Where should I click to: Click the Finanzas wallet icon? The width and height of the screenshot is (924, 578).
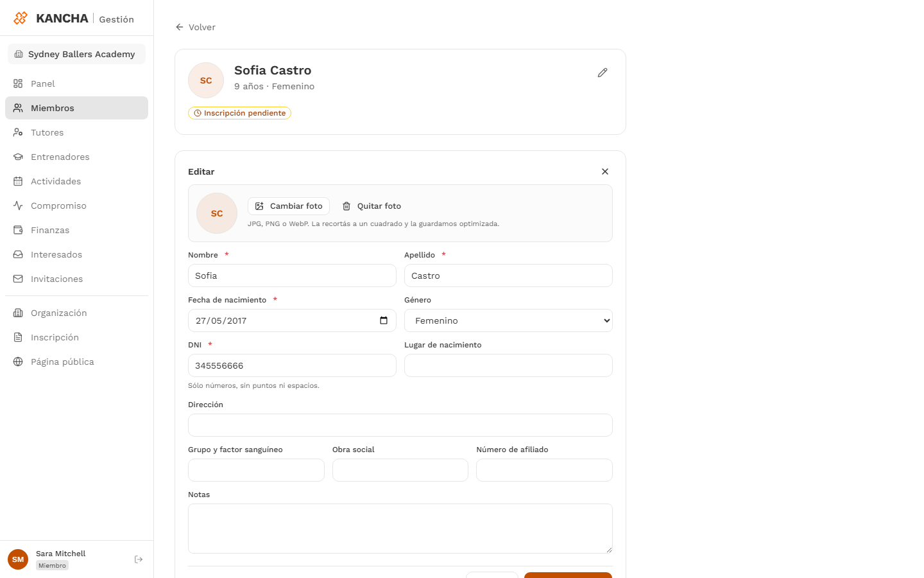tap(18, 230)
